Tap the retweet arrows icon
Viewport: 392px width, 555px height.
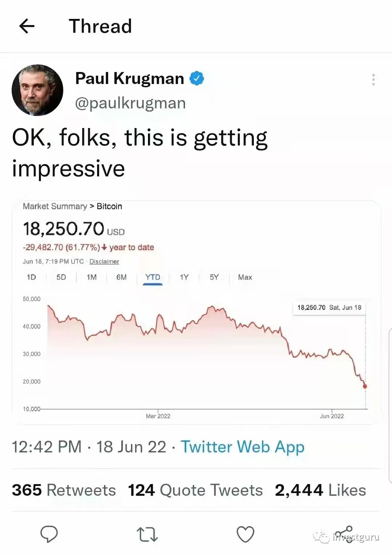[147, 535]
